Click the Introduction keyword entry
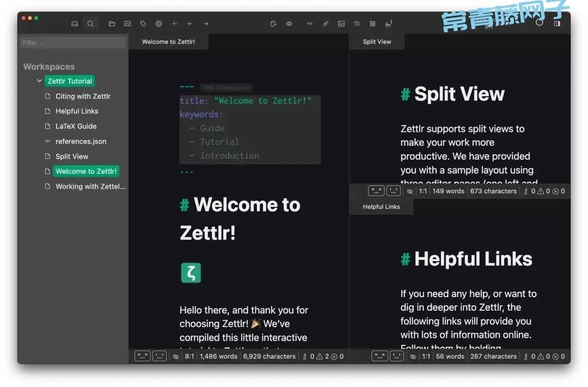Screen dimensions: 588x387 pos(230,156)
